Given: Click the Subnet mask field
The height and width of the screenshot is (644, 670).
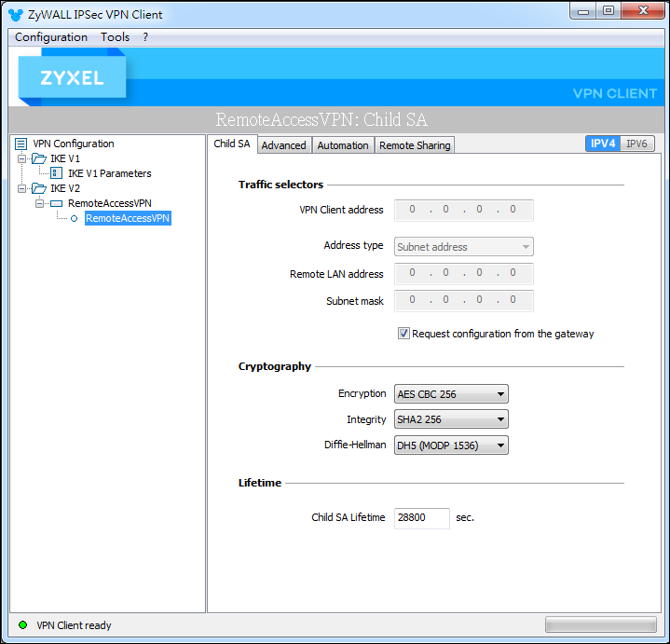Looking at the screenshot, I should (x=464, y=300).
